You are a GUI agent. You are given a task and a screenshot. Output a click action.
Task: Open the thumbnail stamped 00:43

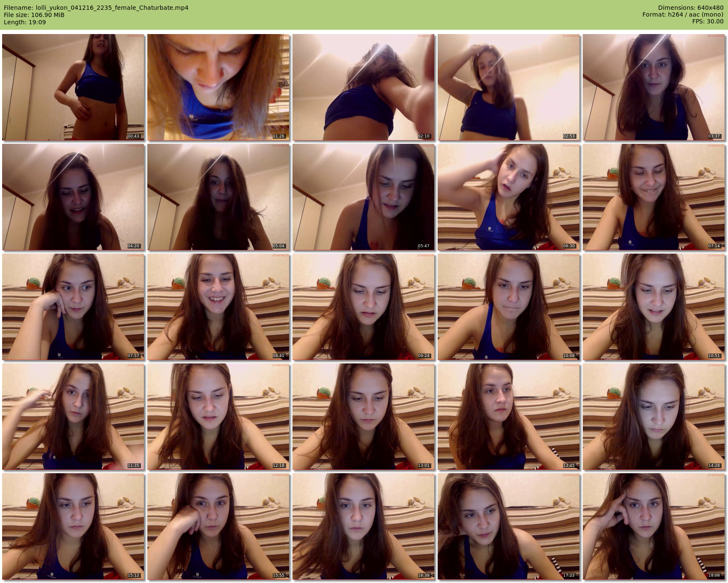[73, 87]
